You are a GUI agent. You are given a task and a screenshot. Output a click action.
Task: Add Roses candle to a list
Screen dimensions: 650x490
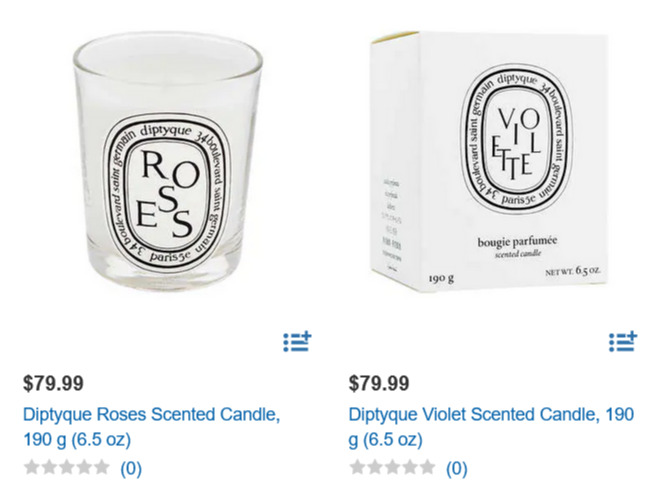click(x=297, y=342)
